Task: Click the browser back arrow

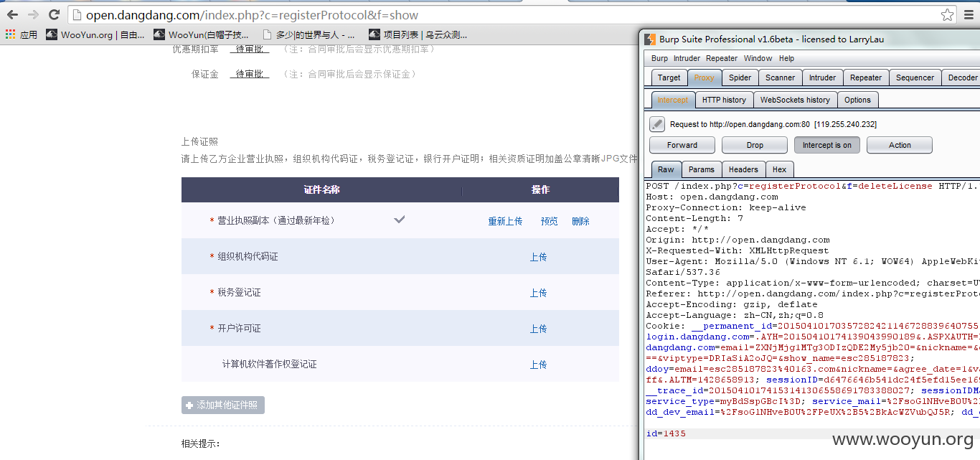Action: (x=13, y=14)
